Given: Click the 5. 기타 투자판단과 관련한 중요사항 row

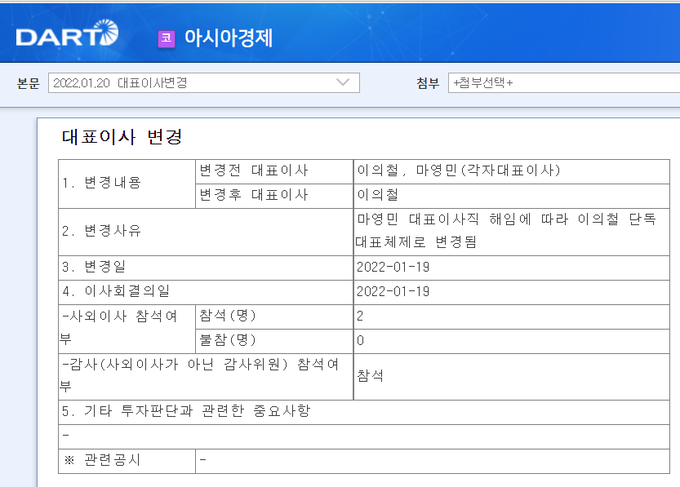Looking at the screenshot, I should 200,412.
